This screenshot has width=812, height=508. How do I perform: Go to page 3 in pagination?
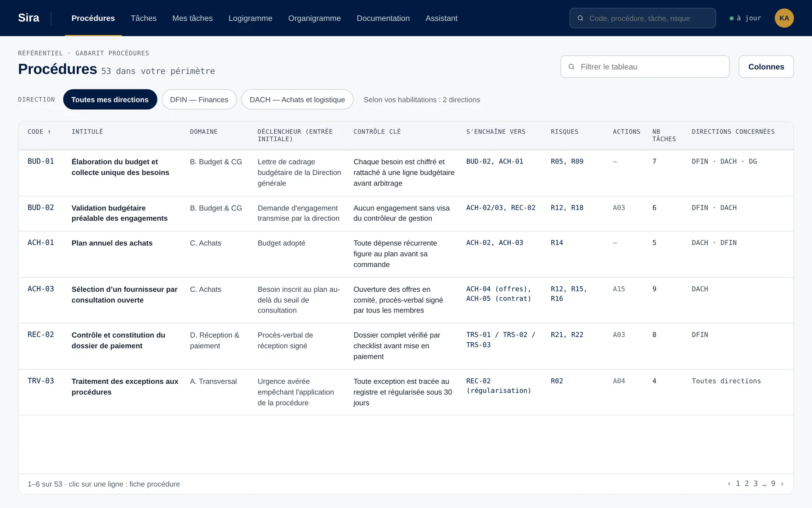point(756,484)
